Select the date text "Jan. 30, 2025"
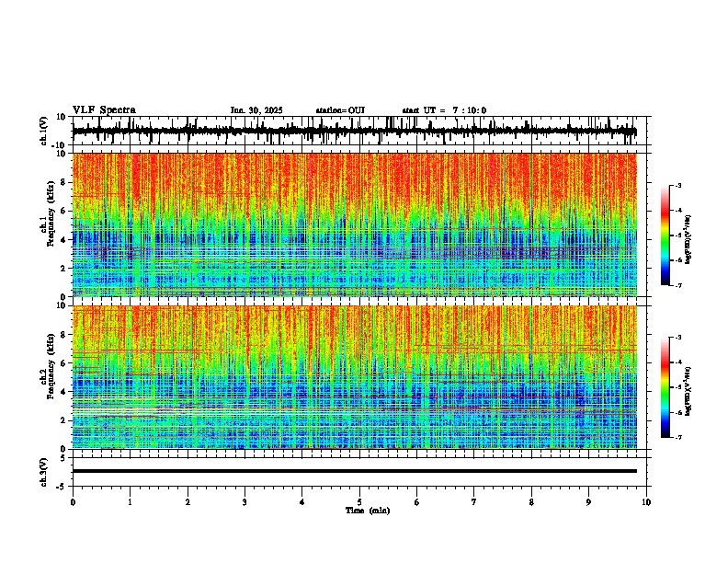The image size is (728, 563). (x=256, y=110)
